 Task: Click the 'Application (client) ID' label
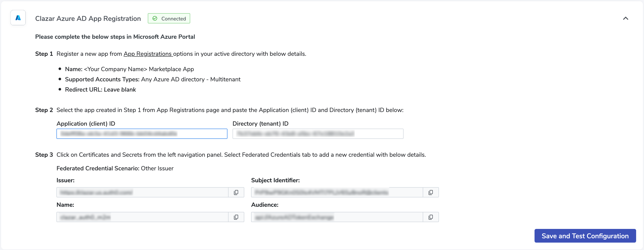(x=86, y=124)
